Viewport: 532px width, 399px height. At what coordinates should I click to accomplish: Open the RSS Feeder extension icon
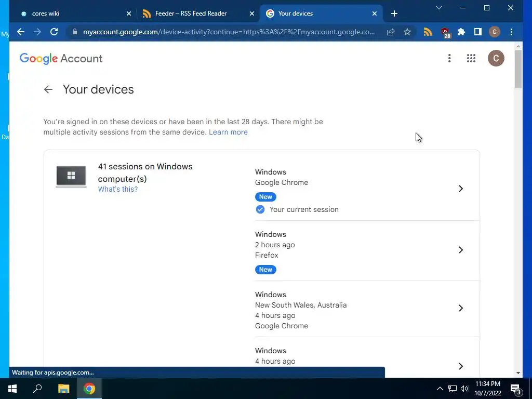tap(428, 32)
